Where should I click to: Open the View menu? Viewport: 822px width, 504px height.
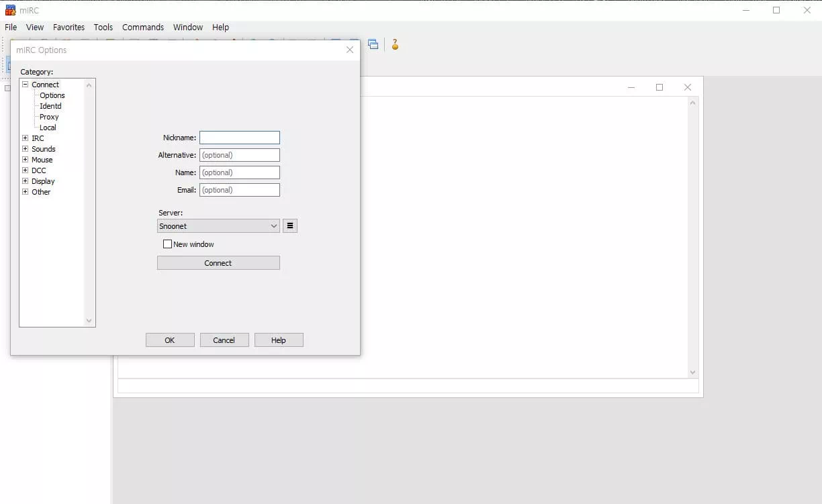[35, 28]
